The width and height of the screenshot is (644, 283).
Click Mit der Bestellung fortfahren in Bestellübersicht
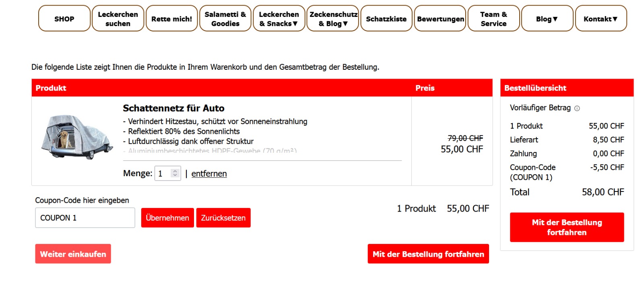click(x=567, y=227)
